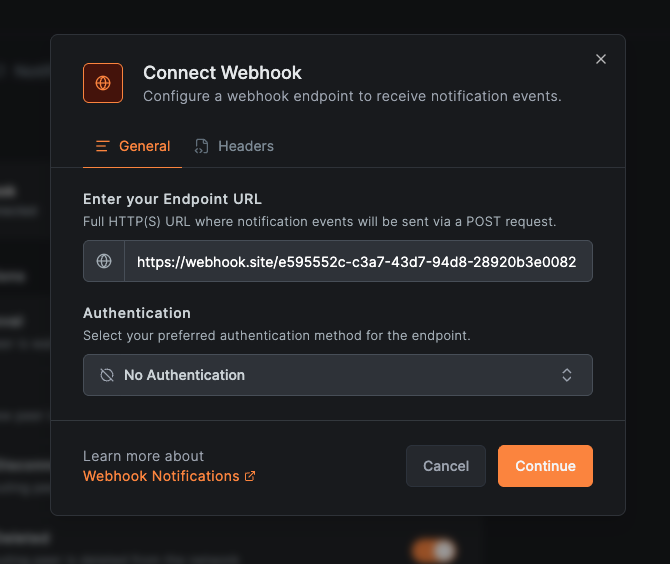Click the Learn more about text

tap(143, 456)
